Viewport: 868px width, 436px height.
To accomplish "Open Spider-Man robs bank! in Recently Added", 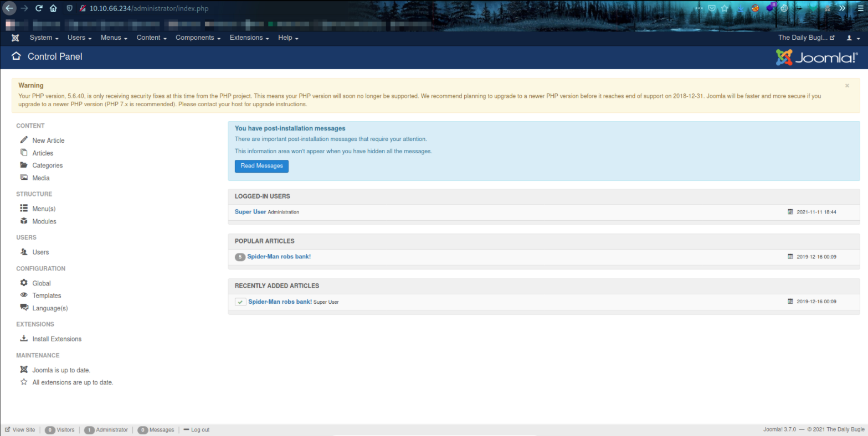I will coord(280,302).
